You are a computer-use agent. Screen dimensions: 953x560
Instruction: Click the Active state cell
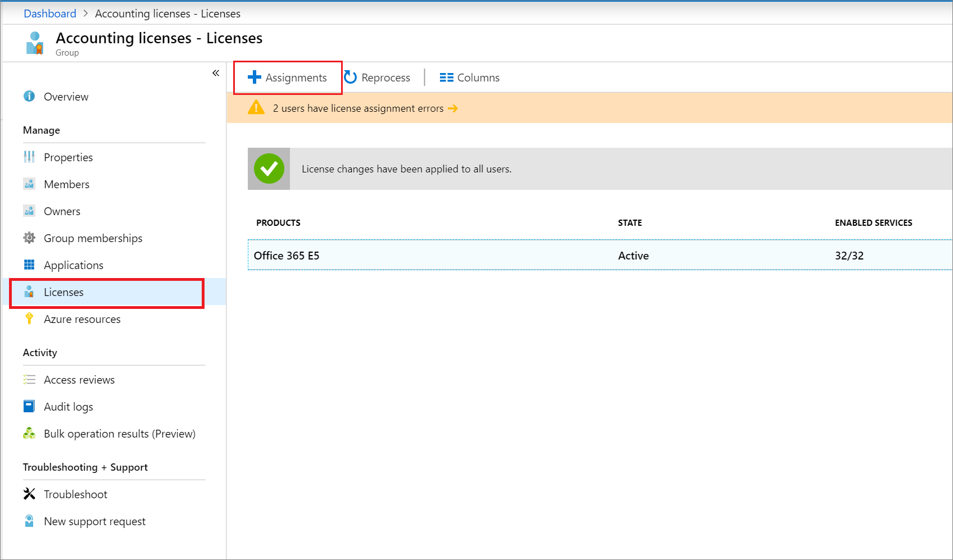click(x=633, y=256)
